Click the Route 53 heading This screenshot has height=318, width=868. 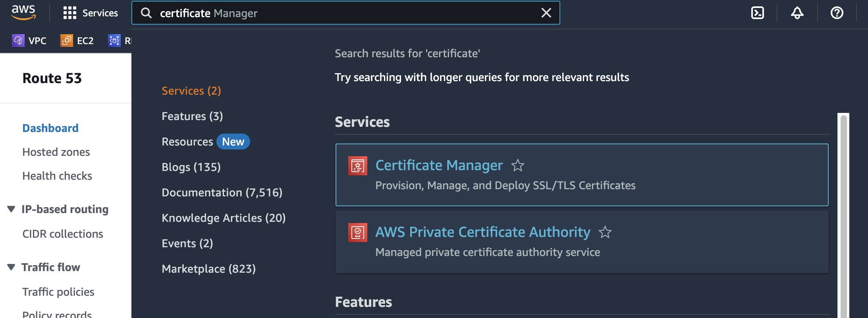coord(52,78)
